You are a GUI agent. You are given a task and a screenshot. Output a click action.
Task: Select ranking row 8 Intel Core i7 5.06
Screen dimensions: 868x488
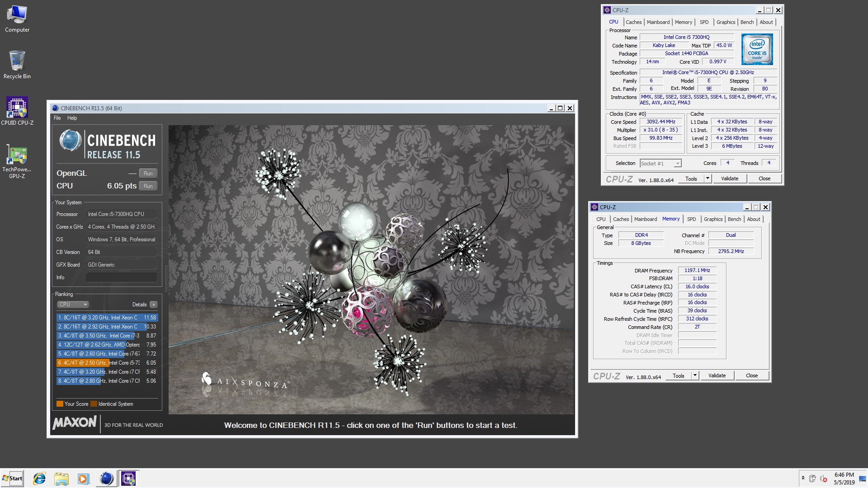pos(107,381)
